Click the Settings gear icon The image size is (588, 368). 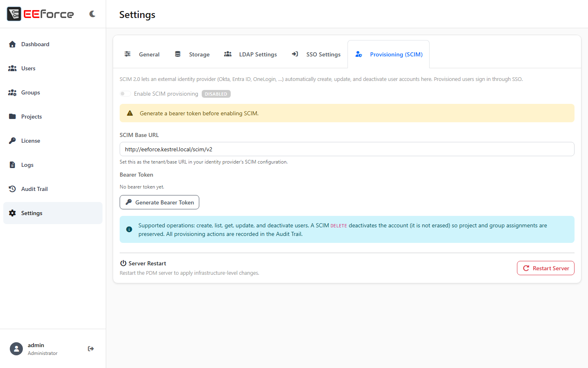pos(12,213)
